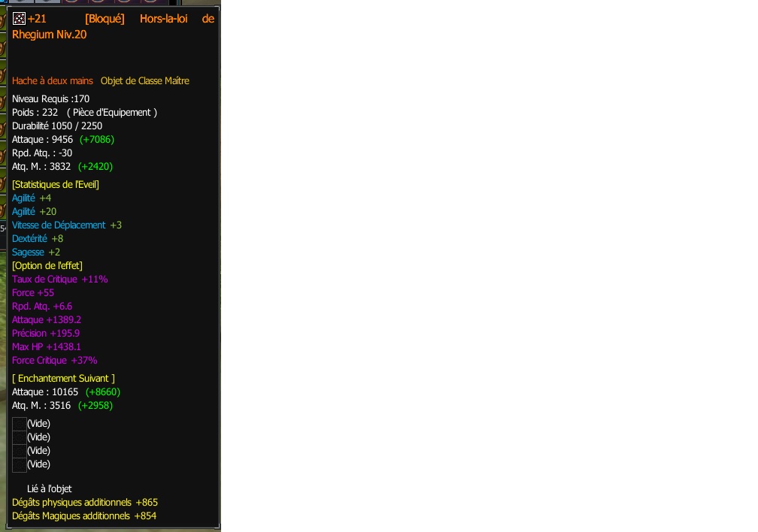Click 'Taux de Critique +11%' option
Viewport: 758px width, 532px height.
[60, 280]
